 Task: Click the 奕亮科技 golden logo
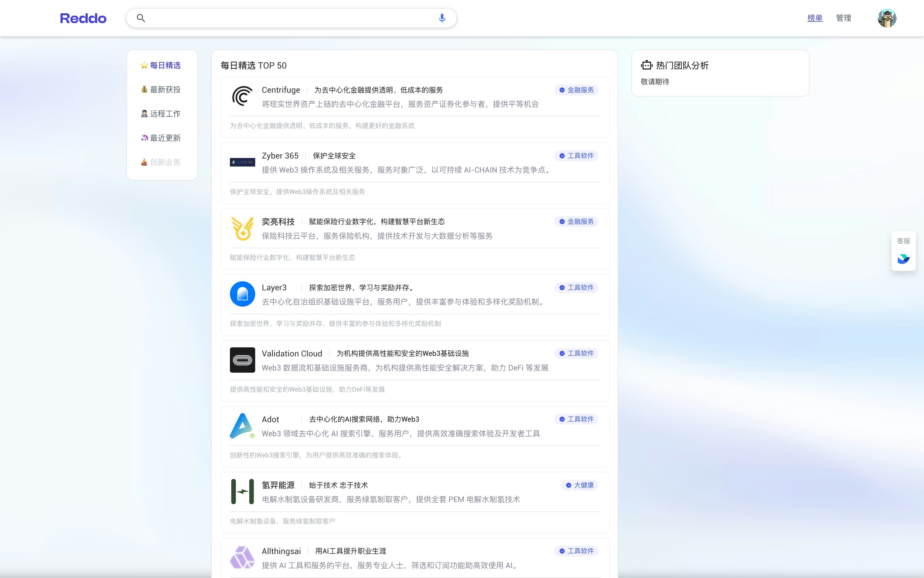[243, 228]
